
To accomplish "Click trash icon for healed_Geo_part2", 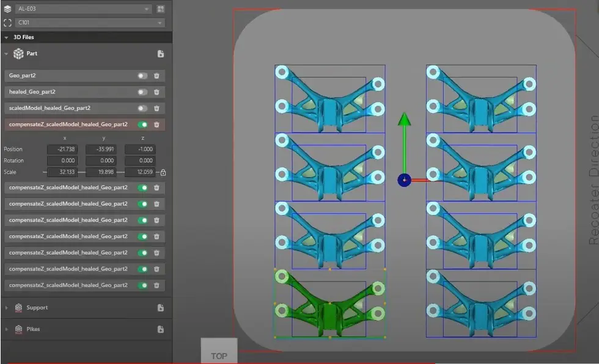I will [156, 92].
